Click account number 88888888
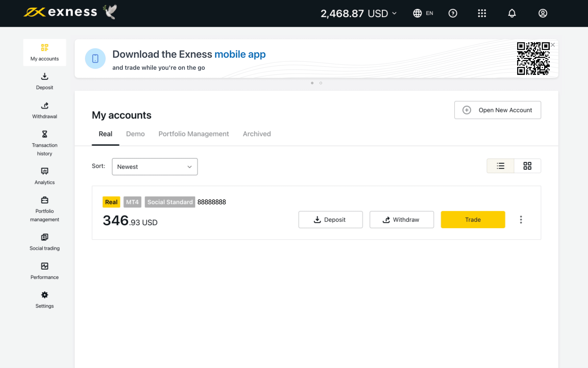The image size is (588, 368). tap(212, 202)
